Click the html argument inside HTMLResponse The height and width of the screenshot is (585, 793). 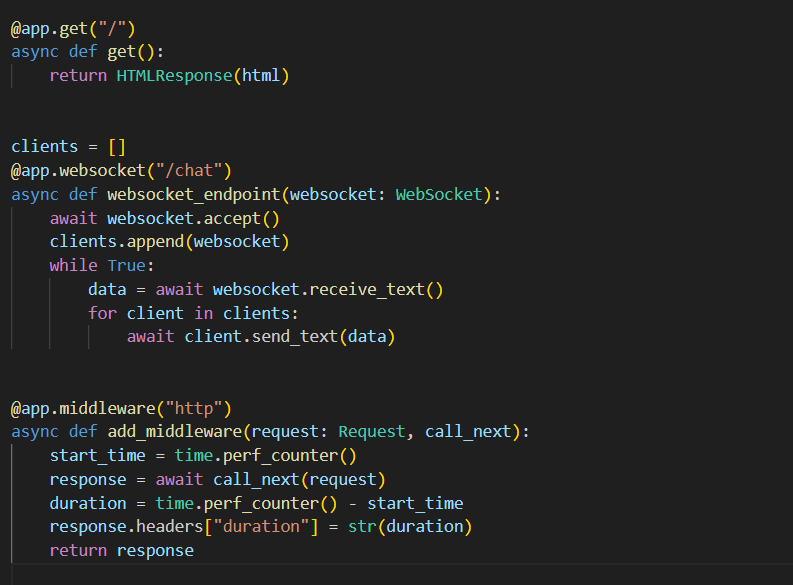[x=260, y=76]
